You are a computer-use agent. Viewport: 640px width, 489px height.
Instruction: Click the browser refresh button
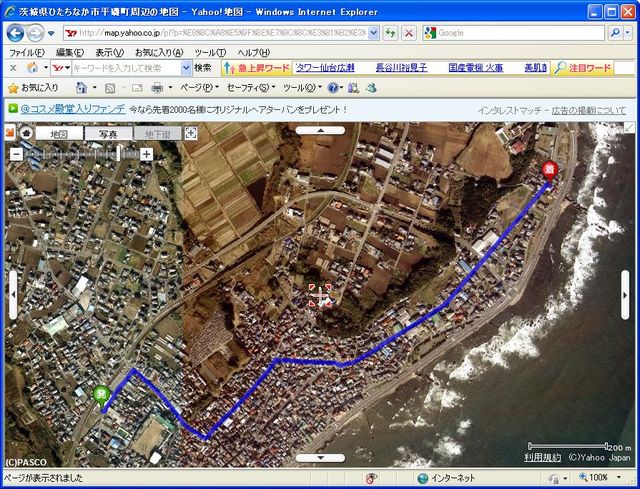390,33
